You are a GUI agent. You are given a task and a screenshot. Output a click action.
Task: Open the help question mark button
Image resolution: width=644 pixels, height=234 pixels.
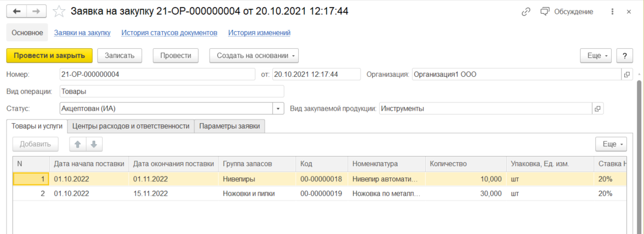(624, 55)
